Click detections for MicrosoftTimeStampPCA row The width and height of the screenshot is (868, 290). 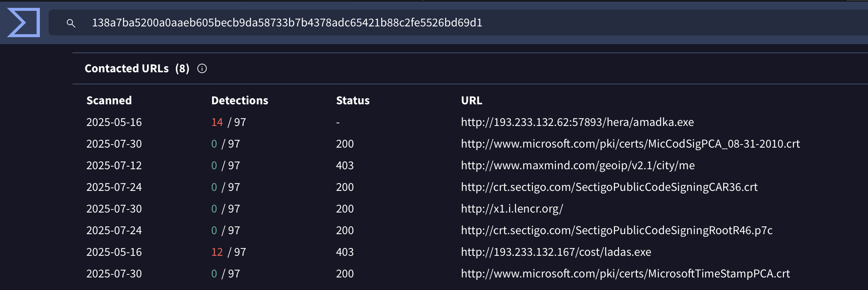[x=225, y=274]
